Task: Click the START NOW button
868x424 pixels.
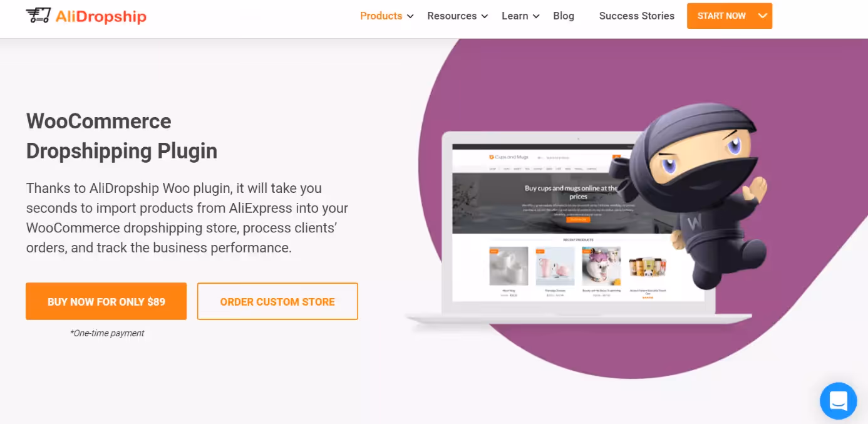Action: (721, 16)
